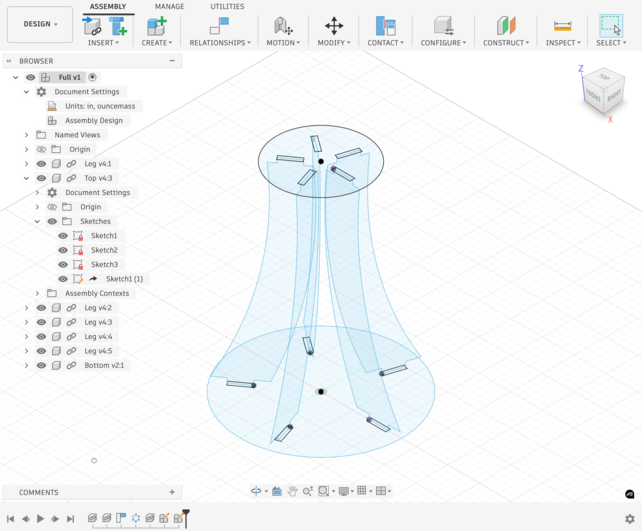The width and height of the screenshot is (642, 531).
Task: Click the Pan hand icon
Action: click(x=292, y=490)
